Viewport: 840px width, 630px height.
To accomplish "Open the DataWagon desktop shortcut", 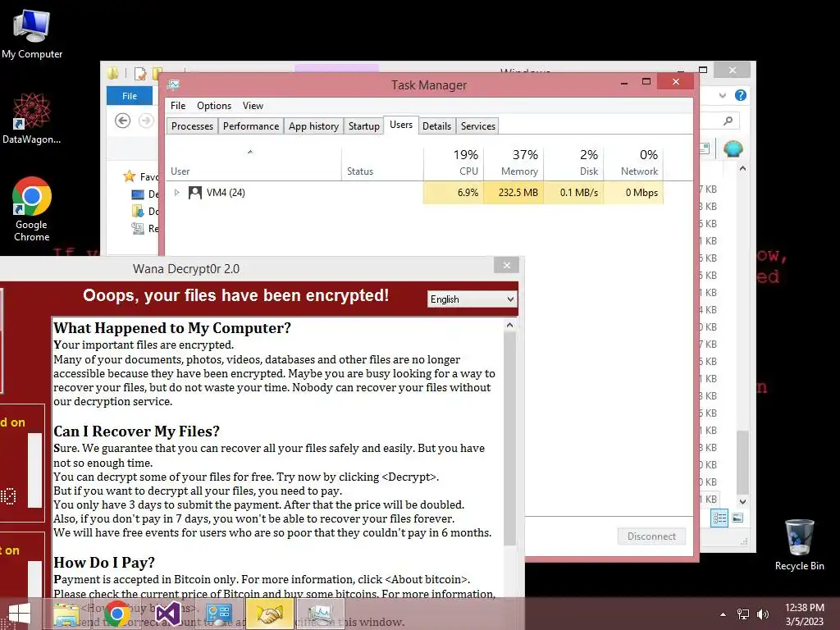I will (32, 118).
